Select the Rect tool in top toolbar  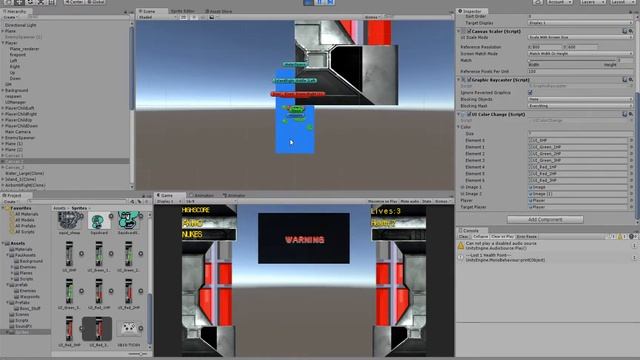pyautogui.click(x=52, y=2)
